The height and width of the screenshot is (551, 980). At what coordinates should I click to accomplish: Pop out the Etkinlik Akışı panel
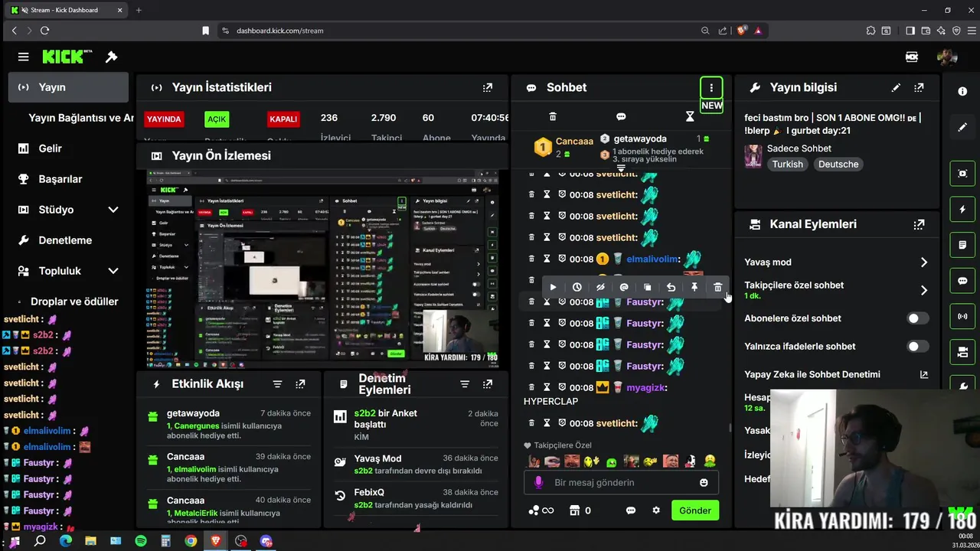[x=301, y=384]
